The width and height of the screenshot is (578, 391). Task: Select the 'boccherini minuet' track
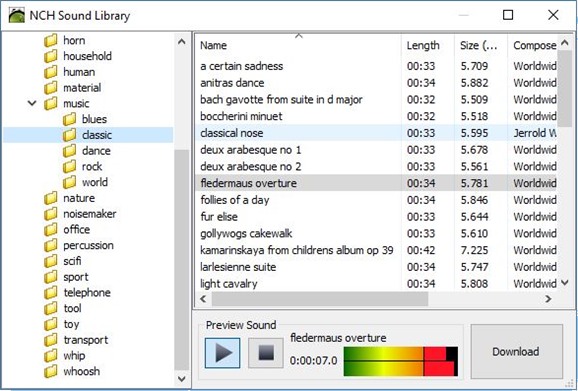376,116
